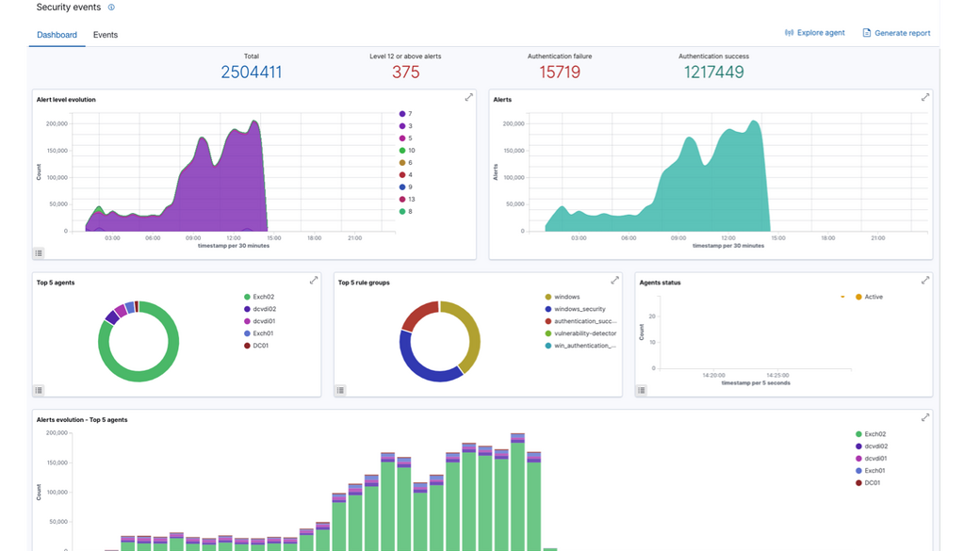The image size is (980, 551).
Task: Open the inspect icon on Top 5 agents panel
Action: (x=38, y=389)
